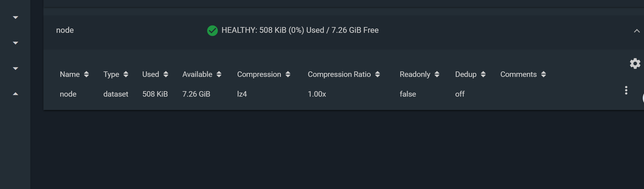Sort by Compression Ratio arrows
The width and height of the screenshot is (644, 189).
(377, 74)
